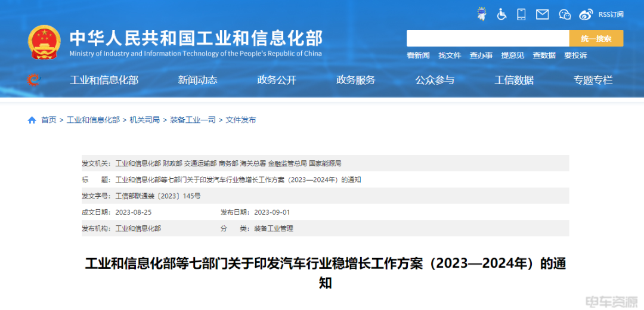This screenshot has height=310, width=644.
Task: Click the home icon in breadcrumb
Action: [32, 120]
